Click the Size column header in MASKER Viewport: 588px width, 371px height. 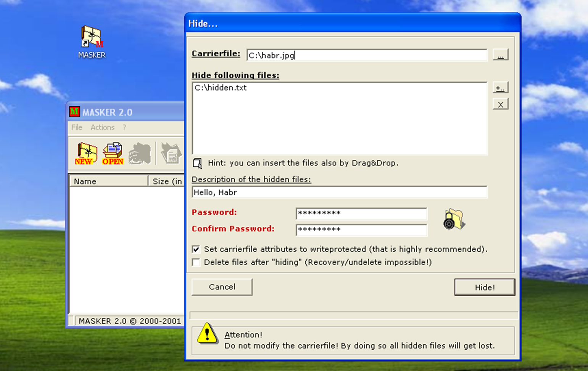pos(166,181)
